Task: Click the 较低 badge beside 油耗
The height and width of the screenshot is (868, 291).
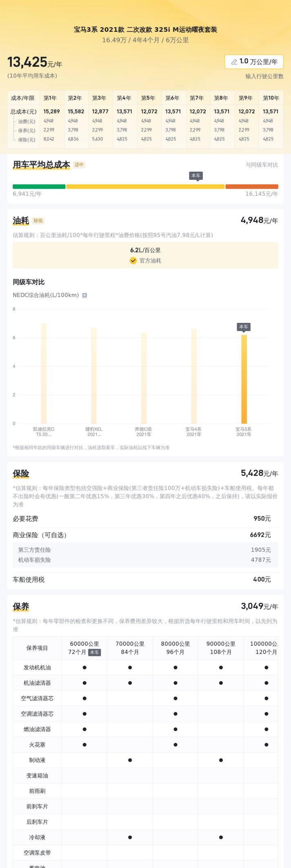Action: [x=38, y=221]
